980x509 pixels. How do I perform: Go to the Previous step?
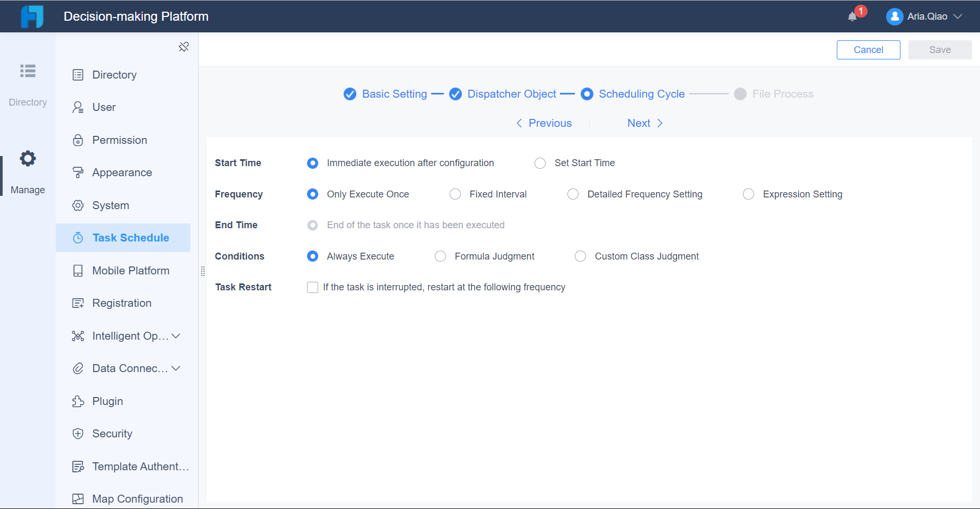click(544, 123)
